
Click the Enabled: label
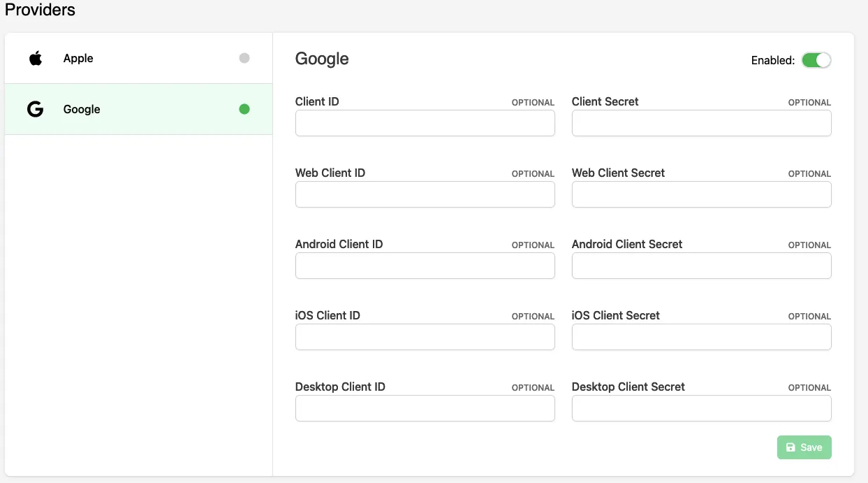(773, 60)
